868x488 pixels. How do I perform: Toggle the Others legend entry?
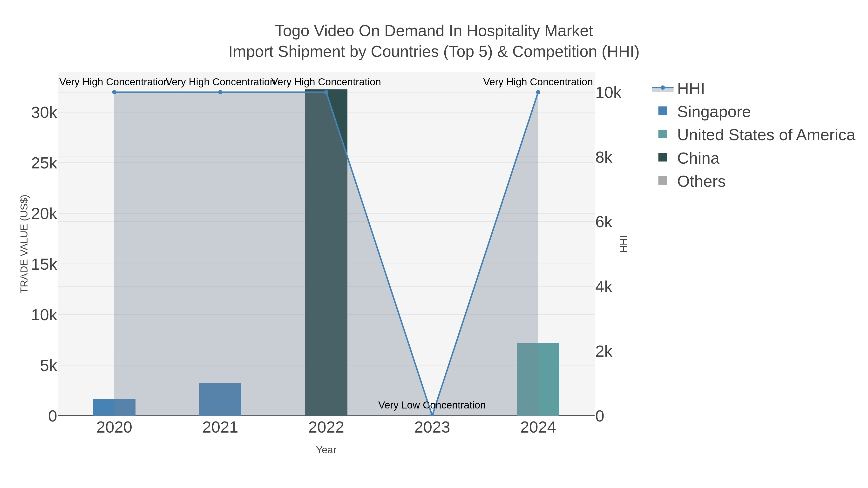tap(692, 181)
